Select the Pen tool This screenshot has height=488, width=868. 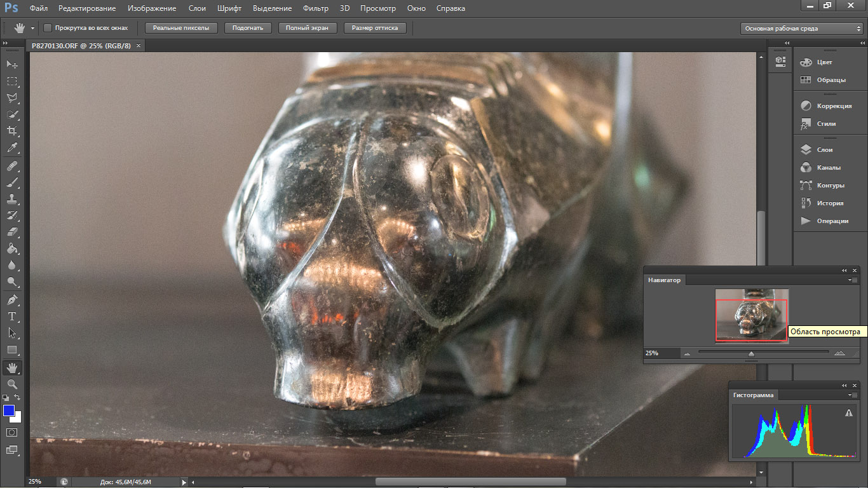point(12,300)
